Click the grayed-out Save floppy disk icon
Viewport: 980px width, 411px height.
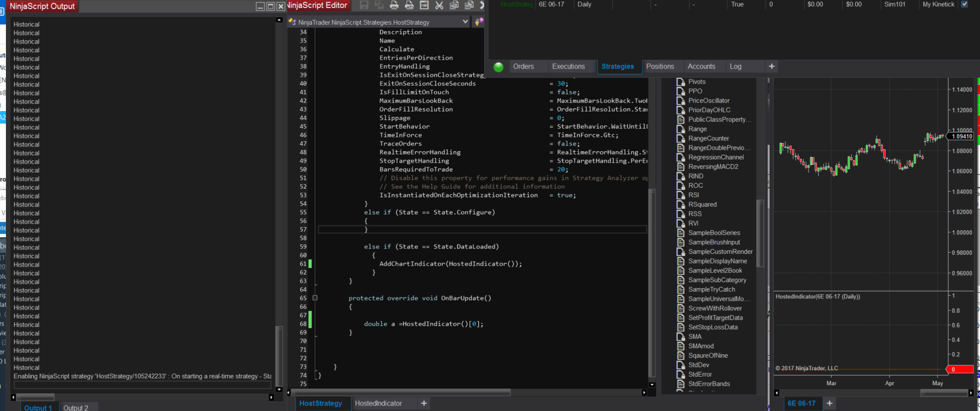364,5
